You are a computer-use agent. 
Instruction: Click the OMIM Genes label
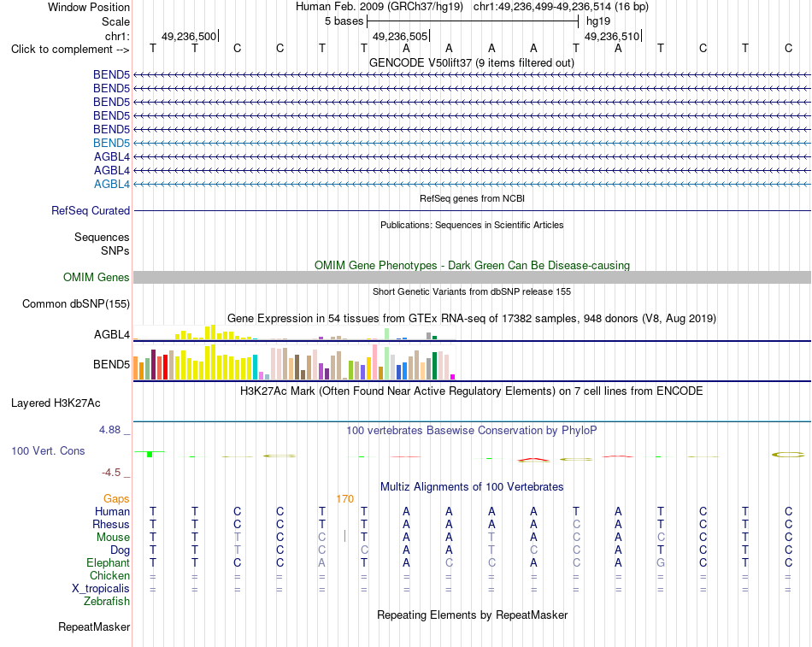pos(96,277)
